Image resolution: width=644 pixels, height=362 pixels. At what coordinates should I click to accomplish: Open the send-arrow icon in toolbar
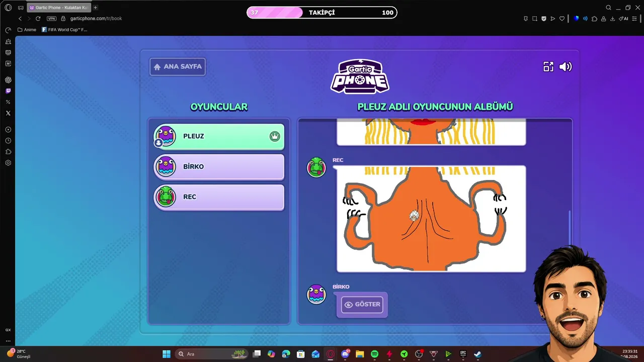(x=553, y=19)
